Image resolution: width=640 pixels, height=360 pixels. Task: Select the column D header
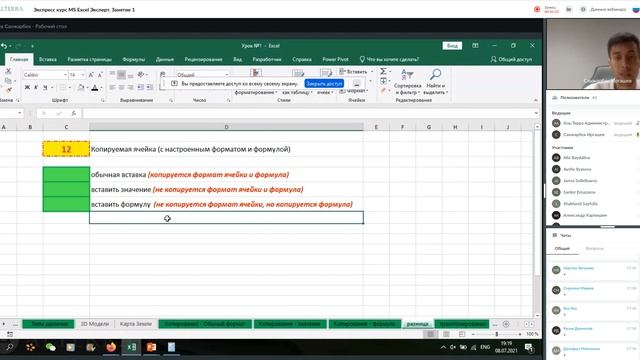tap(227, 127)
